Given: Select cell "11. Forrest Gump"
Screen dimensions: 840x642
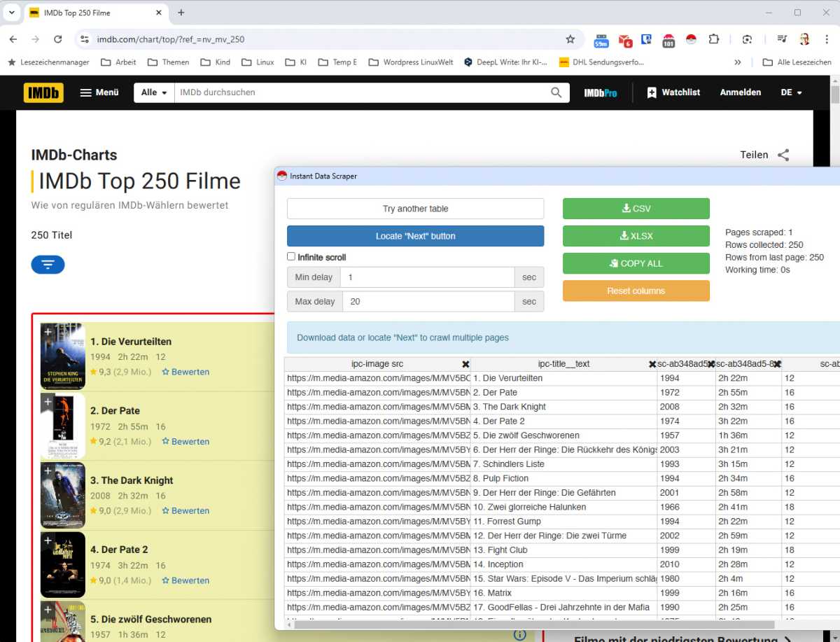Looking at the screenshot, I should [564, 521].
